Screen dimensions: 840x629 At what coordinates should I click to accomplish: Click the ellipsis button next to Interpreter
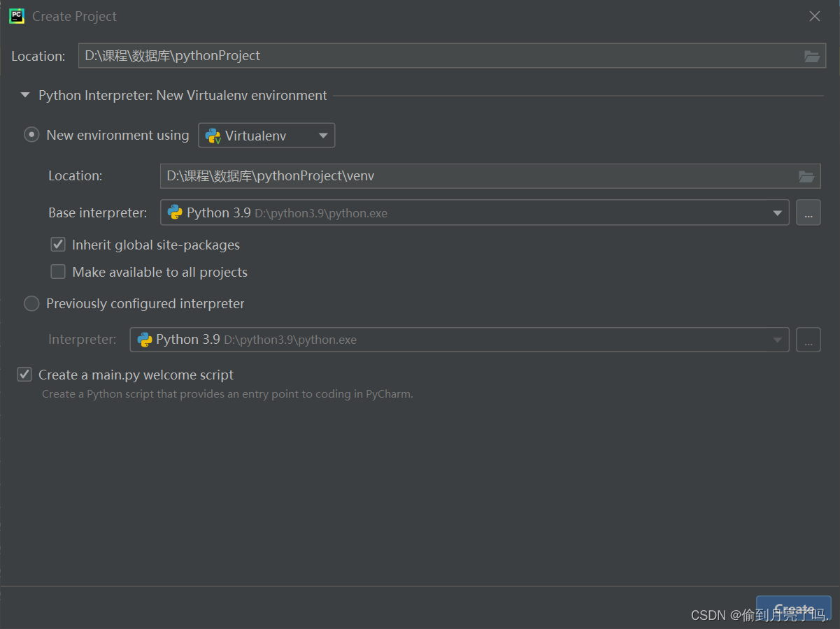pos(808,340)
